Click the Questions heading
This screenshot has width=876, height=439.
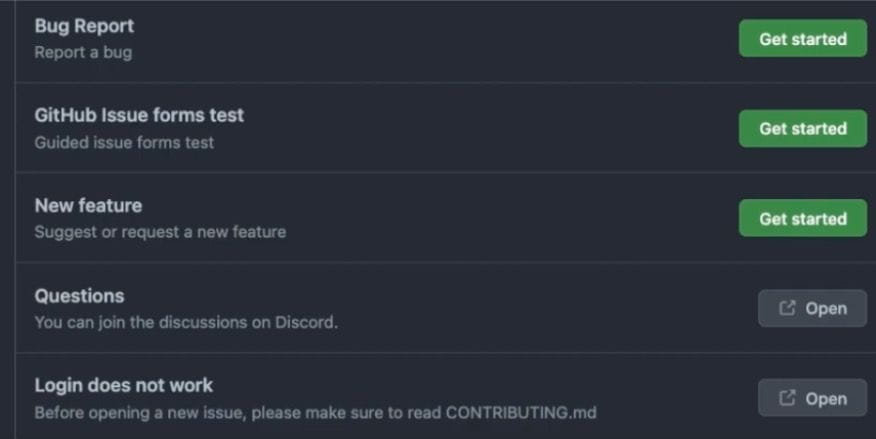pos(79,296)
